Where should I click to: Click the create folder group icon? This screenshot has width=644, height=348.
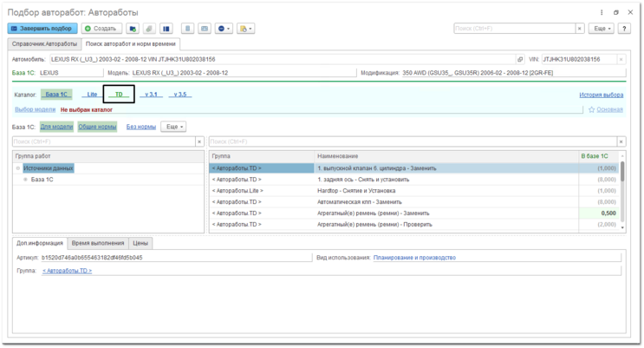tap(133, 29)
